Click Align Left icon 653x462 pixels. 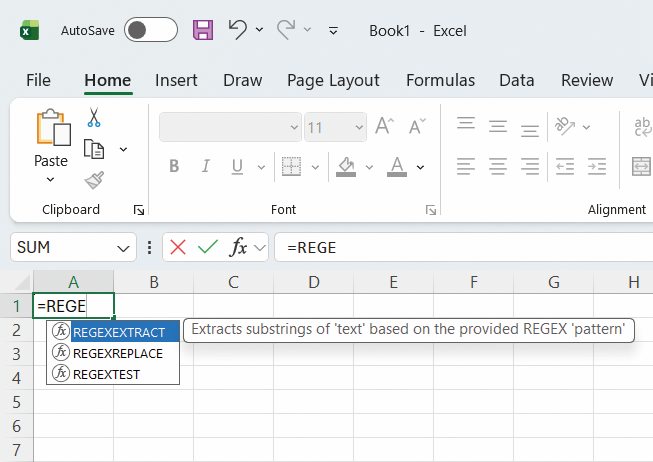click(x=466, y=166)
